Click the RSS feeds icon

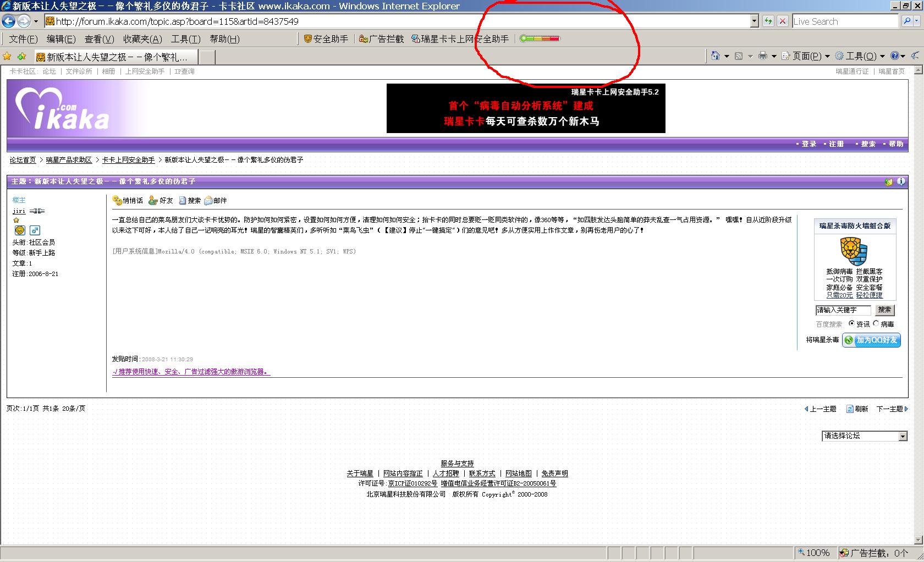(x=739, y=56)
